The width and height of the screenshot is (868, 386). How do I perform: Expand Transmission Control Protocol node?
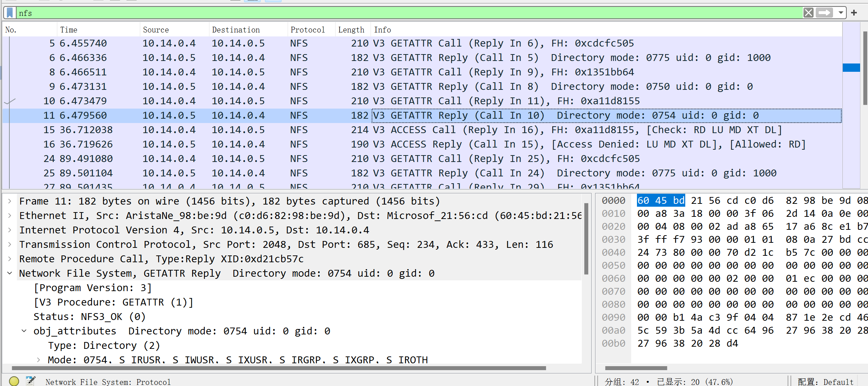coord(10,245)
